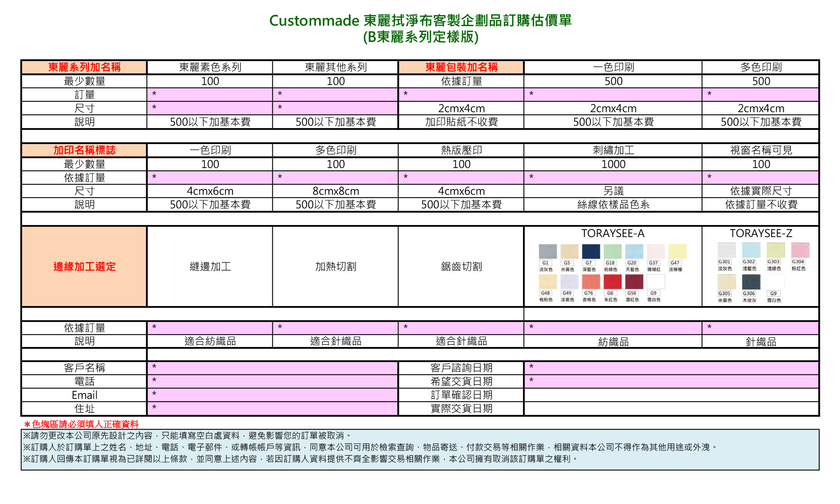This screenshot has width=840, height=504.
Task: Click 依據訂量 pink field under 熱版壓印
Action: click(461, 178)
